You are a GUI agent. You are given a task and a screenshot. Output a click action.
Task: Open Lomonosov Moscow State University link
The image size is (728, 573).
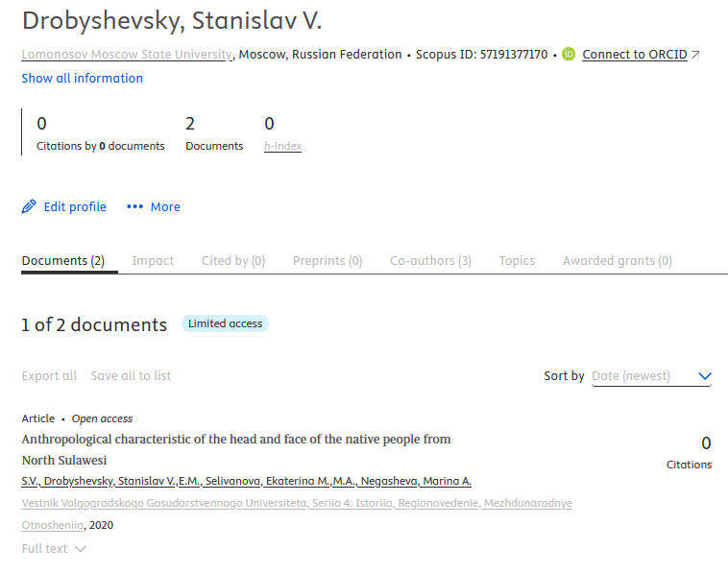click(127, 55)
